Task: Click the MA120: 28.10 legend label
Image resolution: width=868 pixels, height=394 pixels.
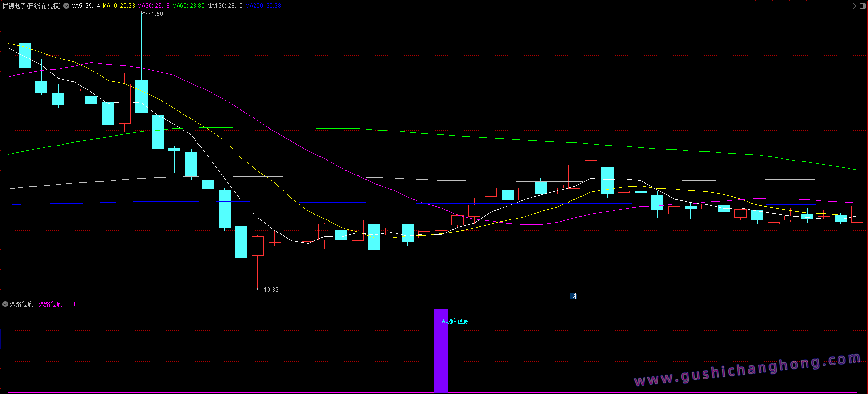Action: click(x=225, y=6)
